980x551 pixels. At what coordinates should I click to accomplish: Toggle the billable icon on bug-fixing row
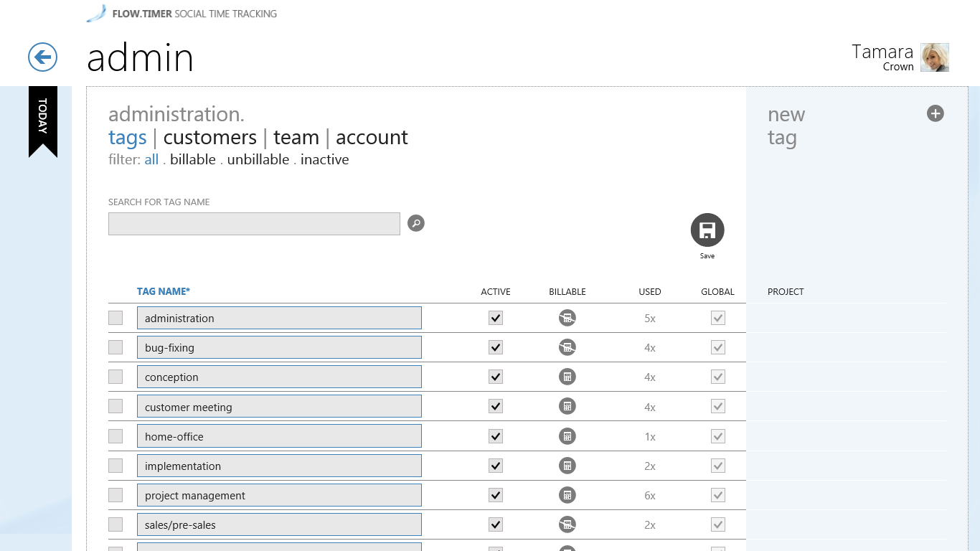point(567,347)
